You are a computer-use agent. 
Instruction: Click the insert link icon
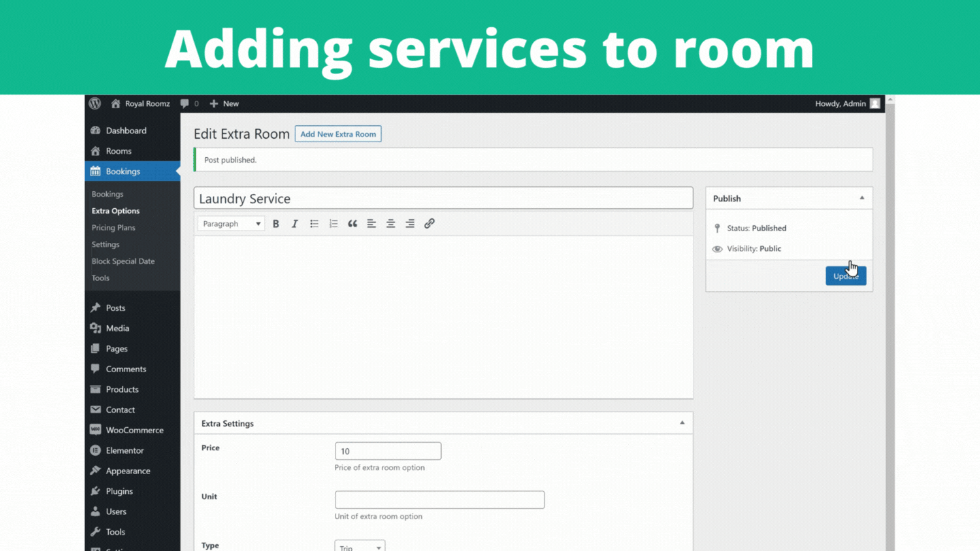point(429,224)
